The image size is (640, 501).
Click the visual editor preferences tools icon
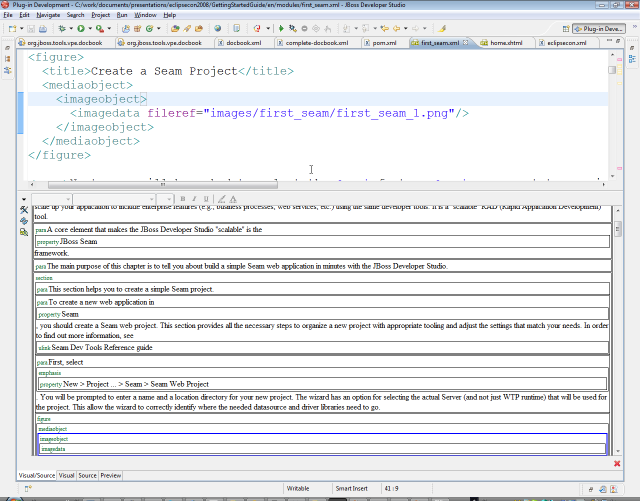coord(24,210)
